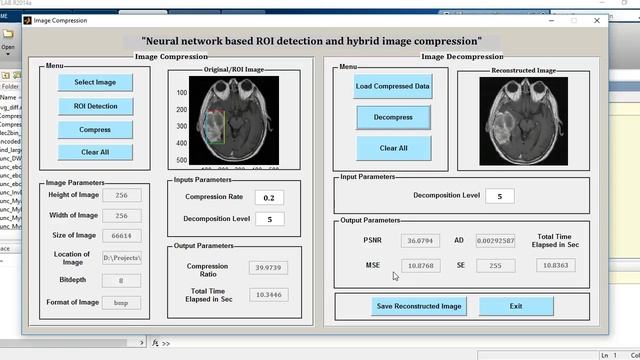The image size is (640, 360).
Task: Click the Compression Rate input field
Action: click(269, 198)
